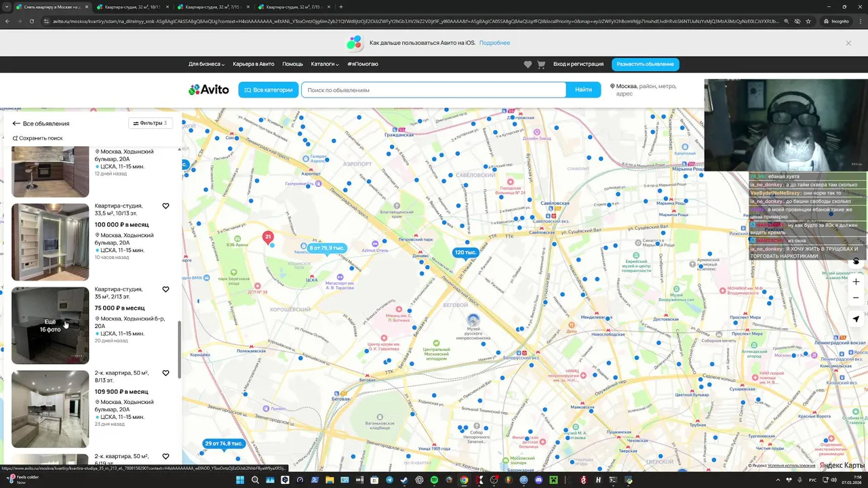Open Telegram from the taskbar
Viewport: 868px width, 488px height.
389,480
